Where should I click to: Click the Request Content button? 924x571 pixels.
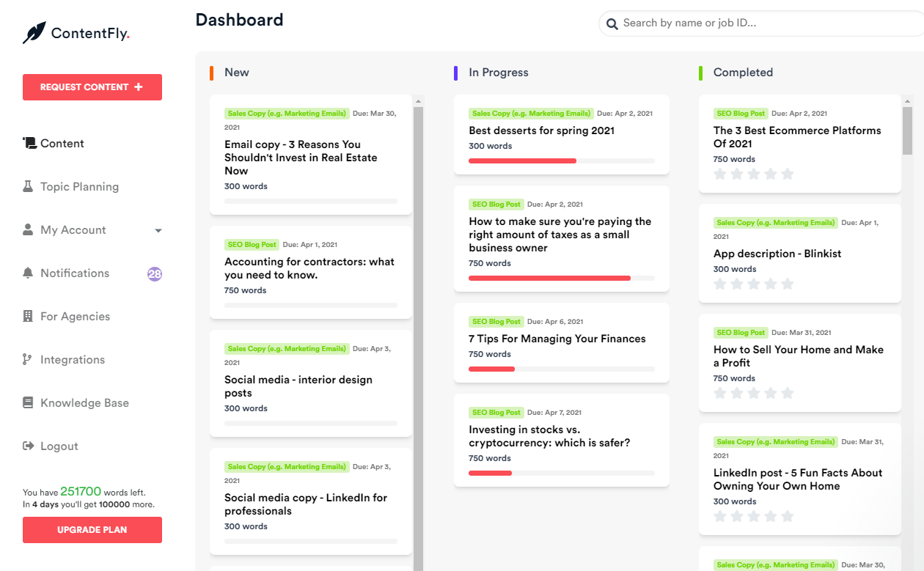click(92, 87)
